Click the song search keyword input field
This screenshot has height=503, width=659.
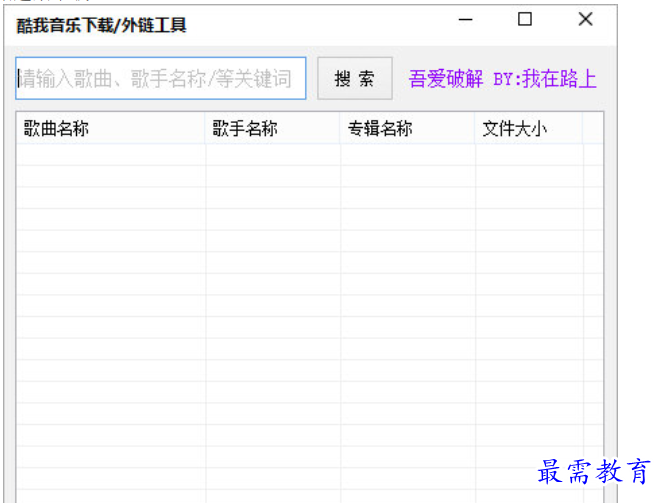(x=161, y=79)
